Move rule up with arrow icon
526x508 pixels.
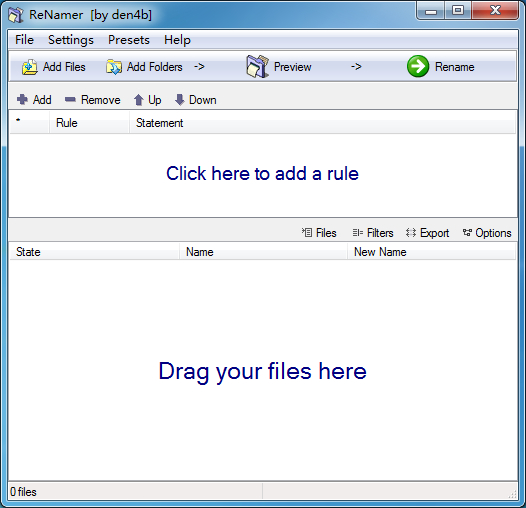pos(139,100)
